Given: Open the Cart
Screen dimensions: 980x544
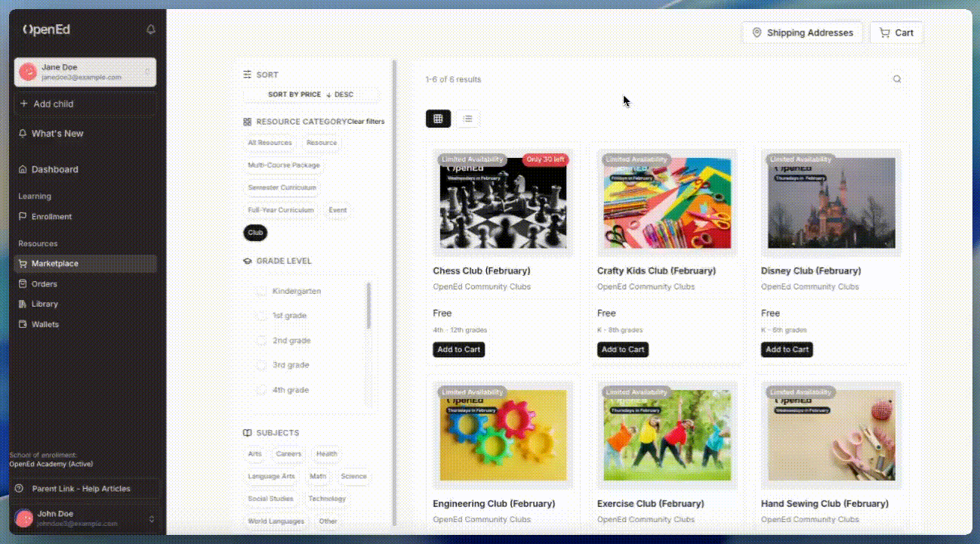Looking at the screenshot, I should pyautogui.click(x=896, y=33).
